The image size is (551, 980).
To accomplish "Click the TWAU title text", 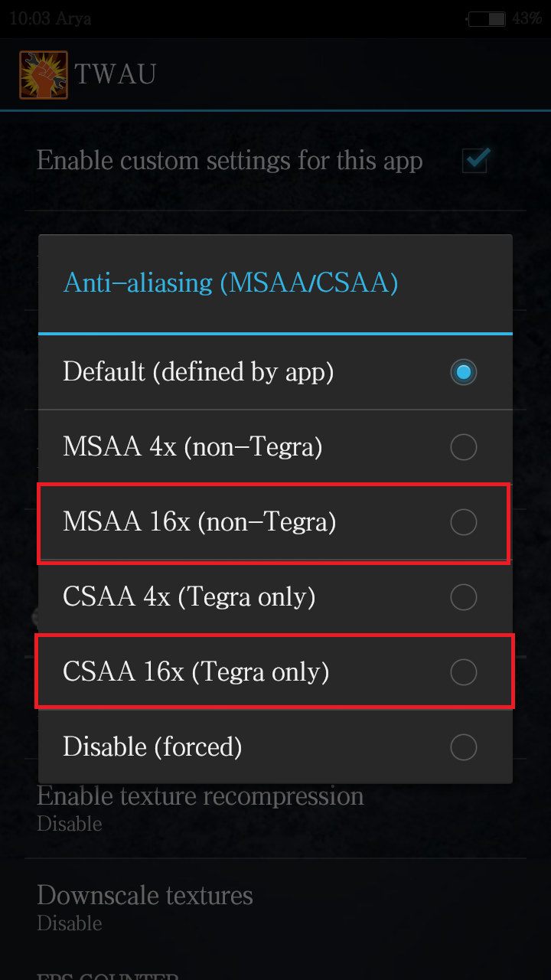I will point(116,74).
